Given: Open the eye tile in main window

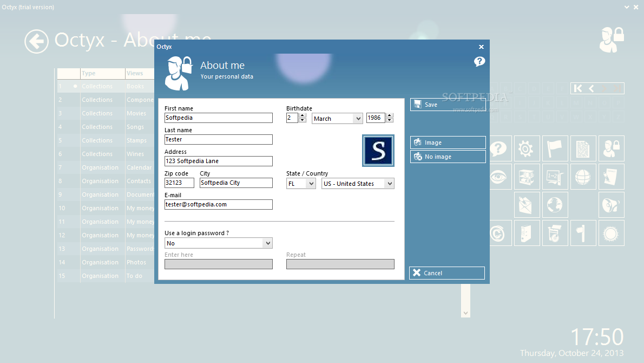Looking at the screenshot, I should click(x=499, y=177).
